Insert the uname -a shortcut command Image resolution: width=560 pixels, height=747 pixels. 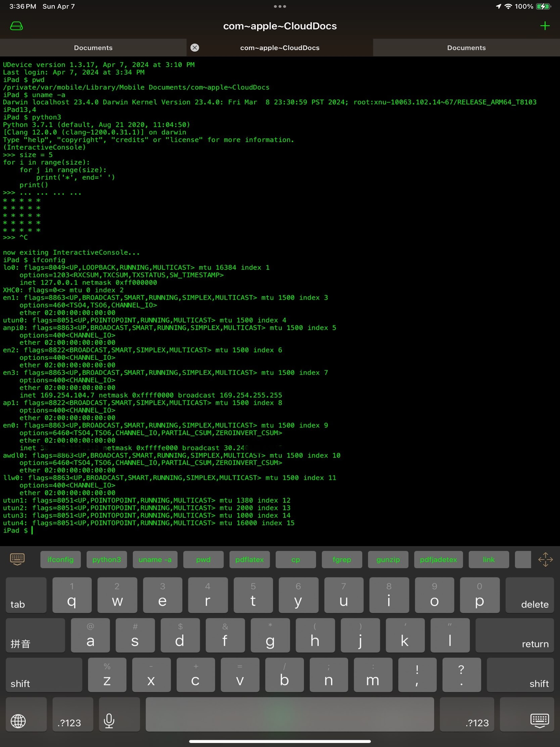point(155,560)
